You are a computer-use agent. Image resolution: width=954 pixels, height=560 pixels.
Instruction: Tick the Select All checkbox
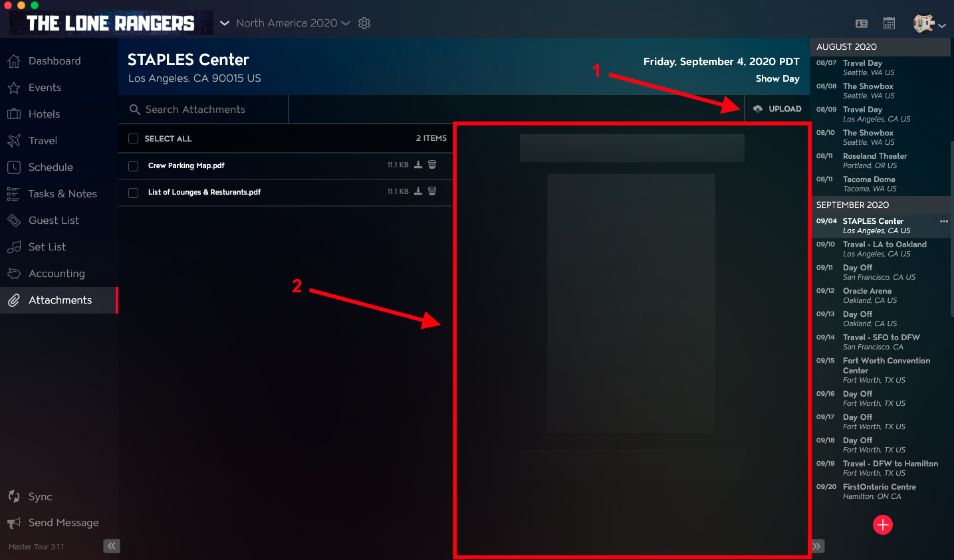[x=133, y=138]
